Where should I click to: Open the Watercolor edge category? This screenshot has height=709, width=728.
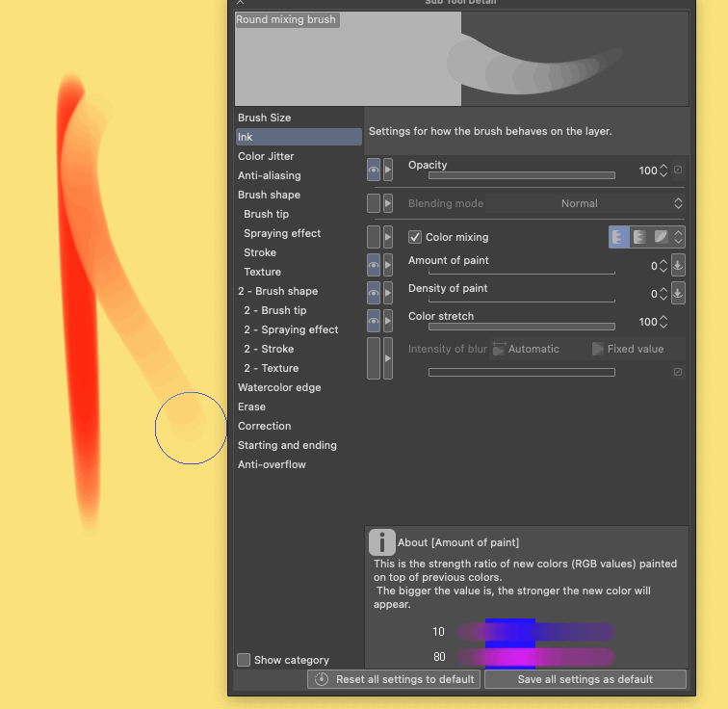pyautogui.click(x=299, y=387)
